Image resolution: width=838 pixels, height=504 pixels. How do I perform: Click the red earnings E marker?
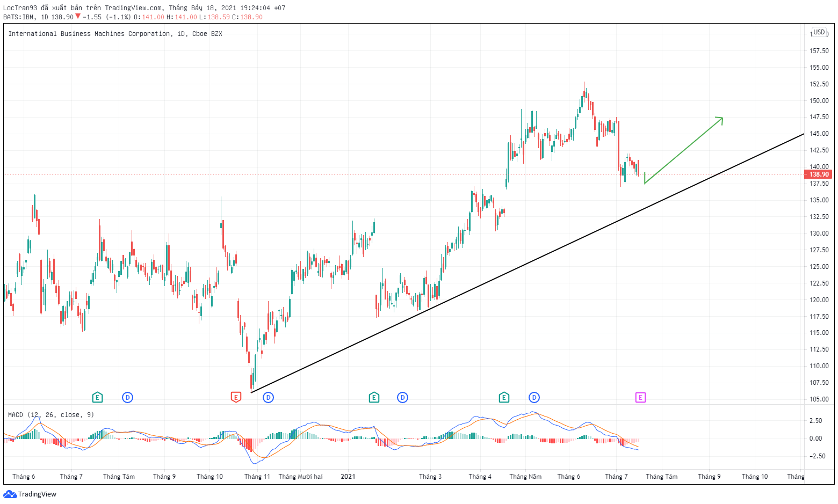pos(236,397)
